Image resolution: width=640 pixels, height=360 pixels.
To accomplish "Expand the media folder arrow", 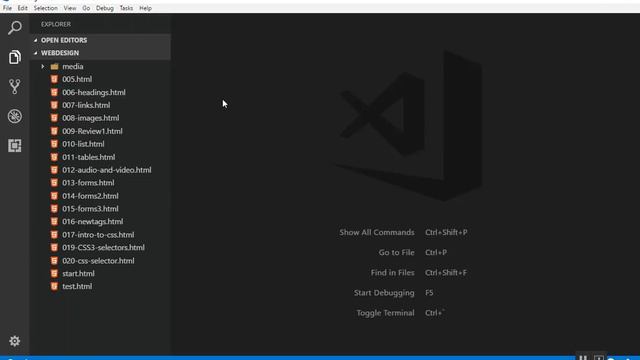I will point(42,66).
